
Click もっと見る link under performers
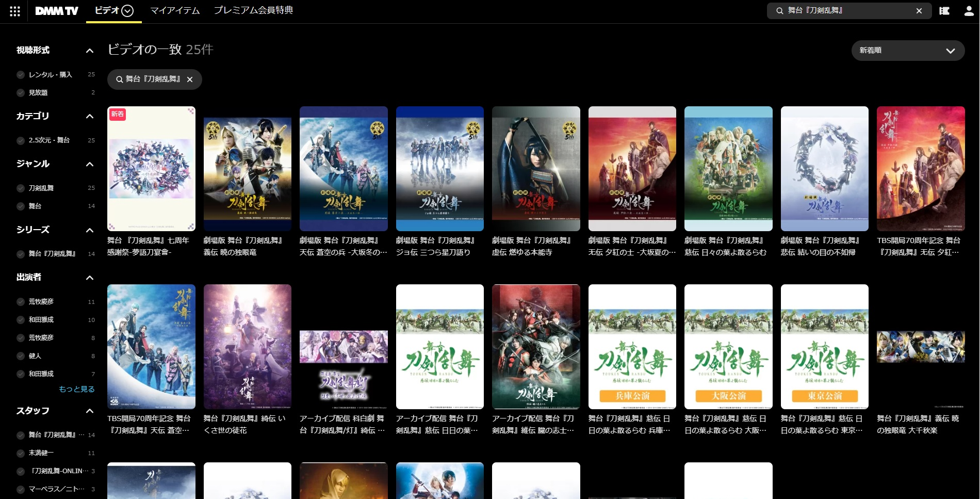pos(76,389)
